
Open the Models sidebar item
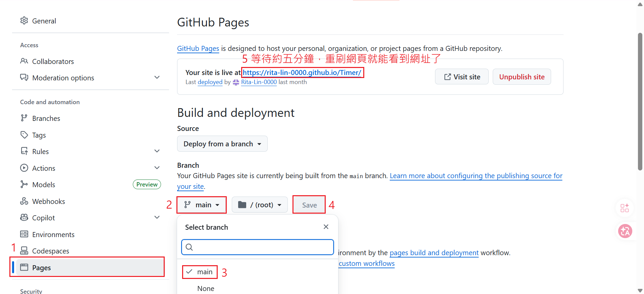[44, 185]
